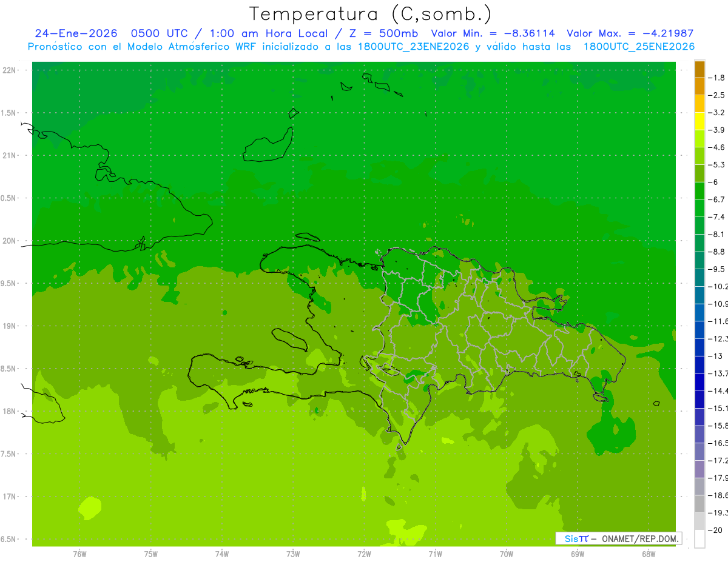Pick the purple swatch between -16.5 and -17.2
The height and width of the screenshot is (562, 728).
click(x=699, y=452)
